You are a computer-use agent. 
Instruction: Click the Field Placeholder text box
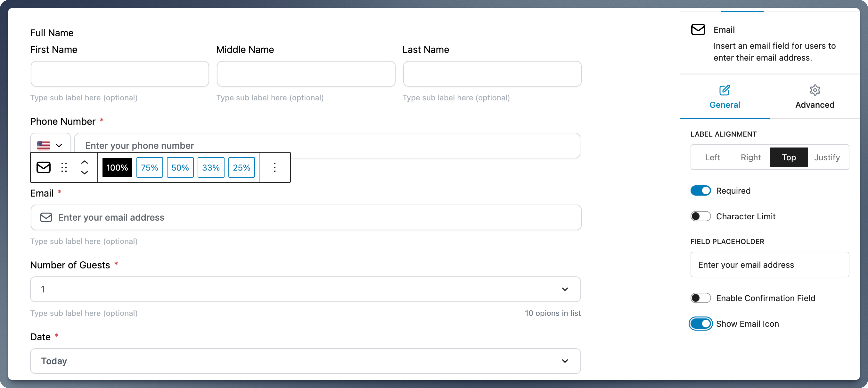[770, 265]
